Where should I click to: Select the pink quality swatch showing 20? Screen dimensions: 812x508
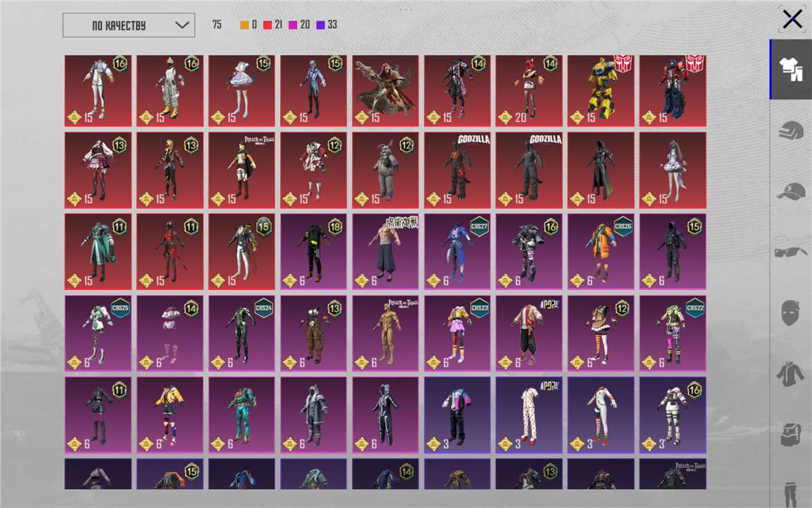[x=293, y=25]
